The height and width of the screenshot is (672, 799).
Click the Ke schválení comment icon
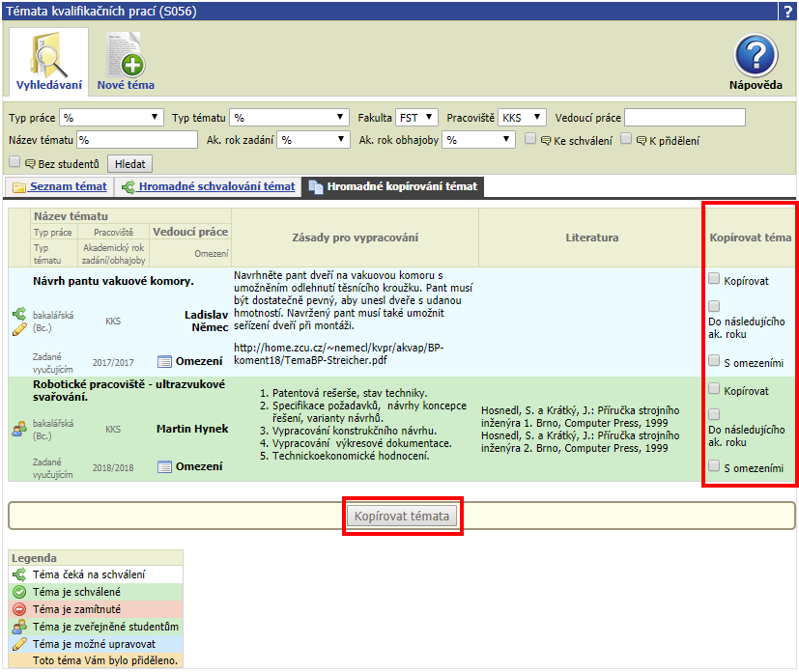point(545,141)
